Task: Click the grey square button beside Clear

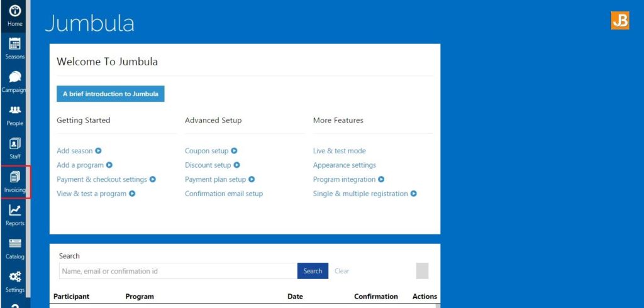Action: tap(422, 271)
